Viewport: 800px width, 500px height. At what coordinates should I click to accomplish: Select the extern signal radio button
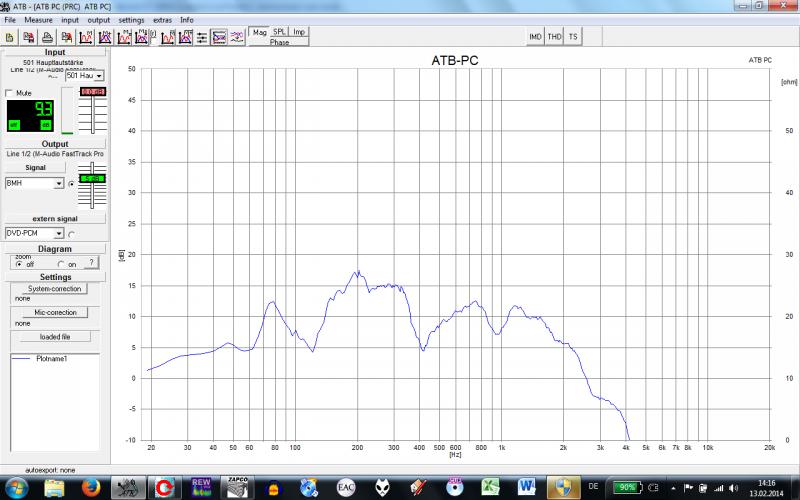(x=71, y=233)
